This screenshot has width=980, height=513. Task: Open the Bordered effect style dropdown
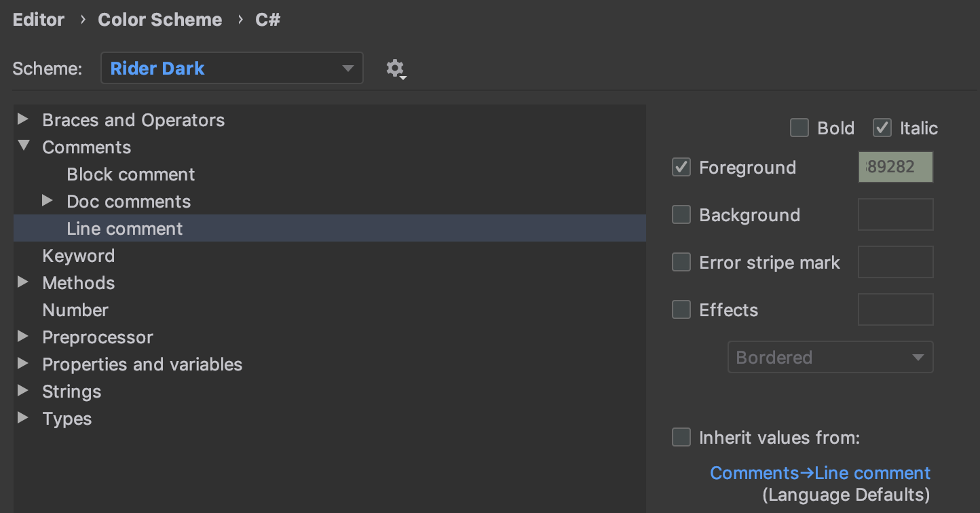[x=830, y=357]
